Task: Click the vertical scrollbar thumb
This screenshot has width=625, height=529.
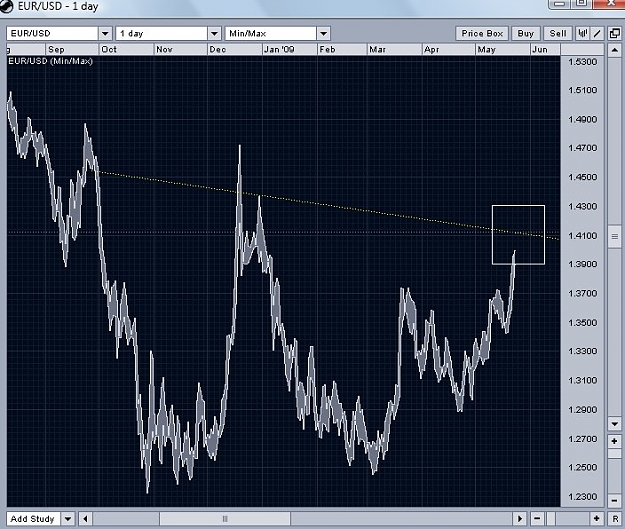Action: click(615, 236)
